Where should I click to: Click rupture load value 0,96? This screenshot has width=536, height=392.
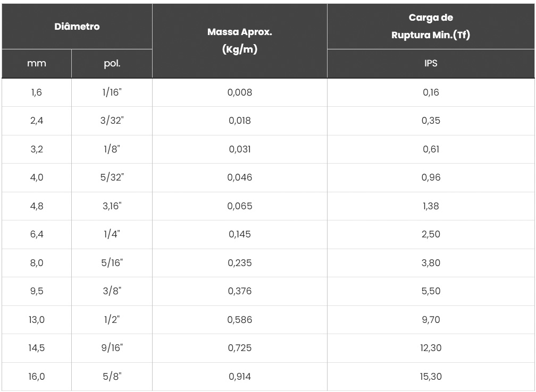coord(431,177)
